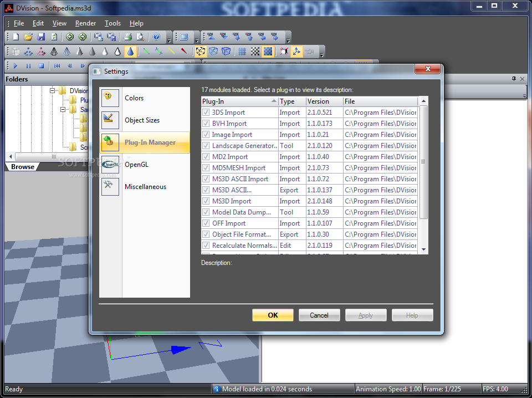
Task: Open the Render menu
Action: tap(85, 23)
